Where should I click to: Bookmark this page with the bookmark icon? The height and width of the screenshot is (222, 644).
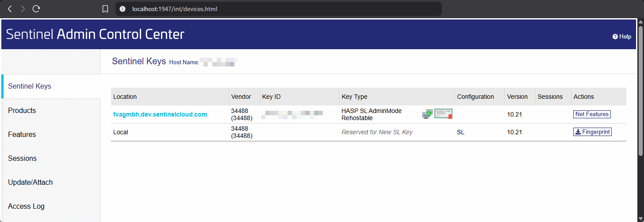105,9
